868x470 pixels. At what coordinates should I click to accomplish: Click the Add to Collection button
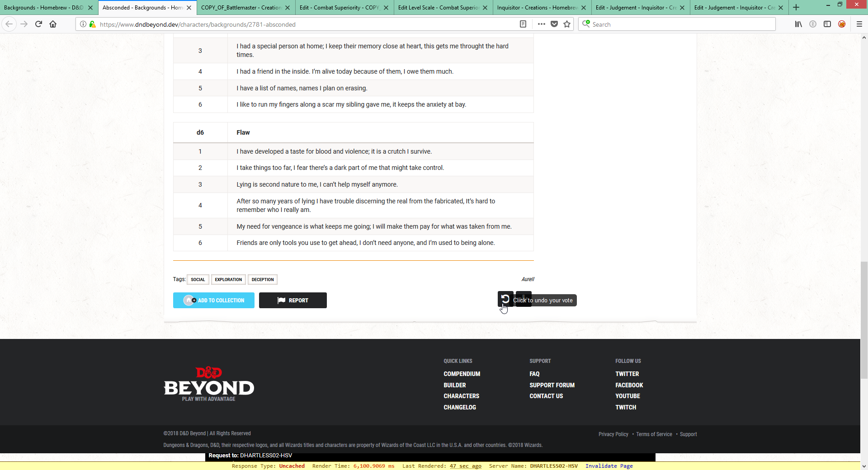coord(213,301)
